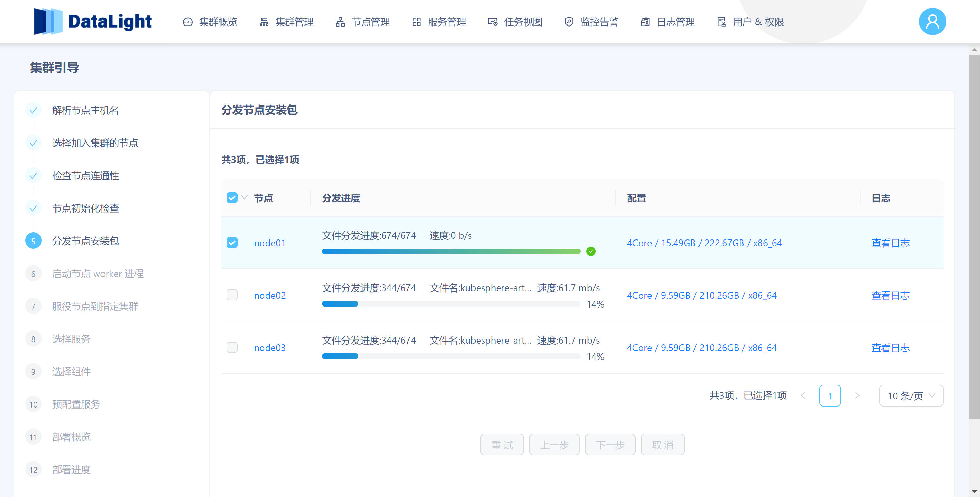
Task: Click the node03 hostname link
Action: coord(270,348)
